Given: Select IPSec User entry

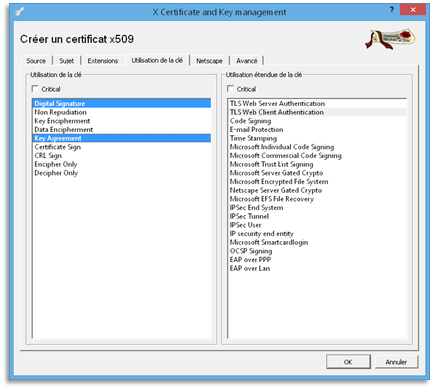Looking at the screenshot, I should click(x=317, y=225).
